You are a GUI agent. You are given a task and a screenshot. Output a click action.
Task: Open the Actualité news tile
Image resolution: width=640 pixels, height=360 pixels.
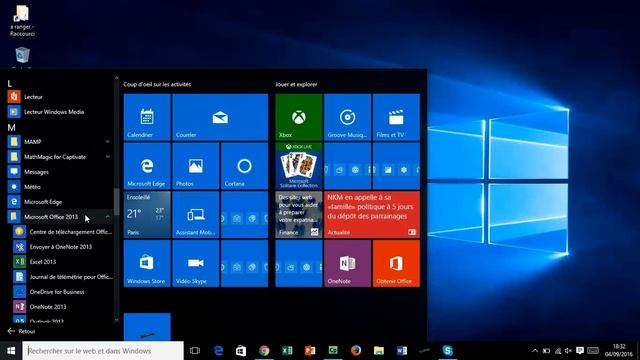tap(372, 214)
